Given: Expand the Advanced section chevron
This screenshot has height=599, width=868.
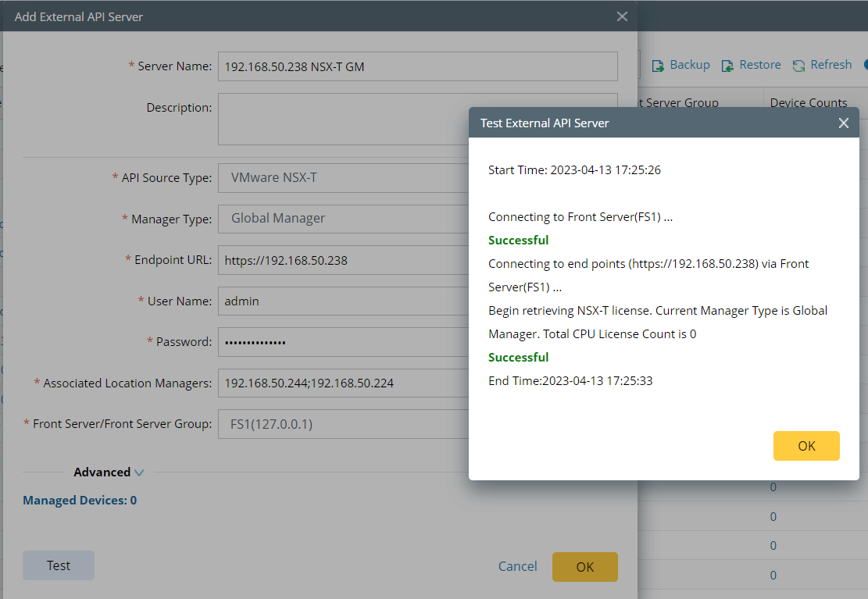Looking at the screenshot, I should (x=139, y=472).
